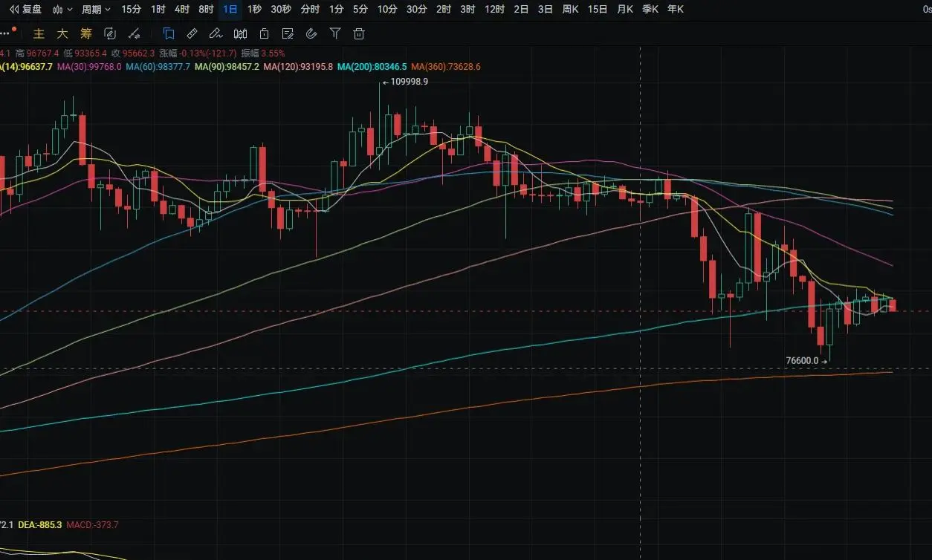
Task: Open the note edit icon
Action: 288,33
